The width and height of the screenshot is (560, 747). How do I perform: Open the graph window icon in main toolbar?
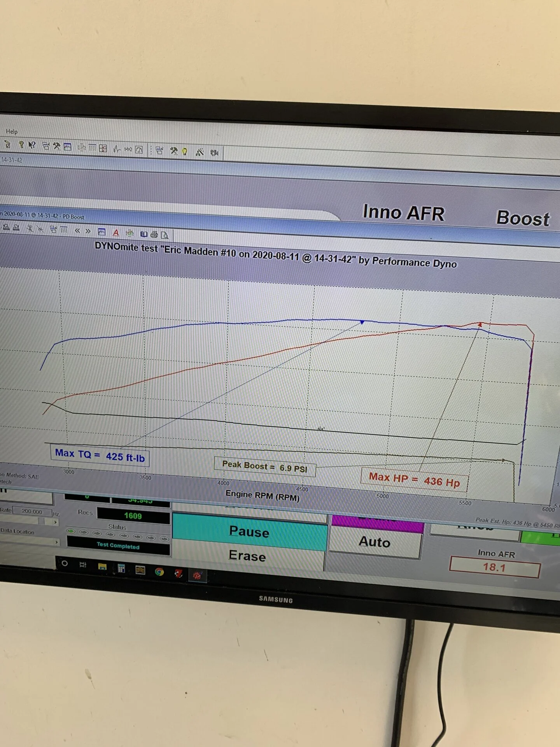[68, 147]
